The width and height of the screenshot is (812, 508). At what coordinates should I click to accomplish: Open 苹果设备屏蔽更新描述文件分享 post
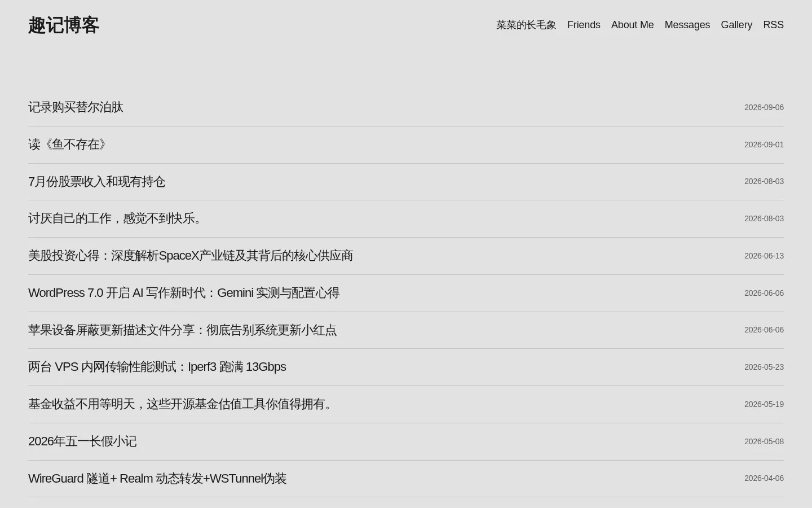[x=182, y=330]
